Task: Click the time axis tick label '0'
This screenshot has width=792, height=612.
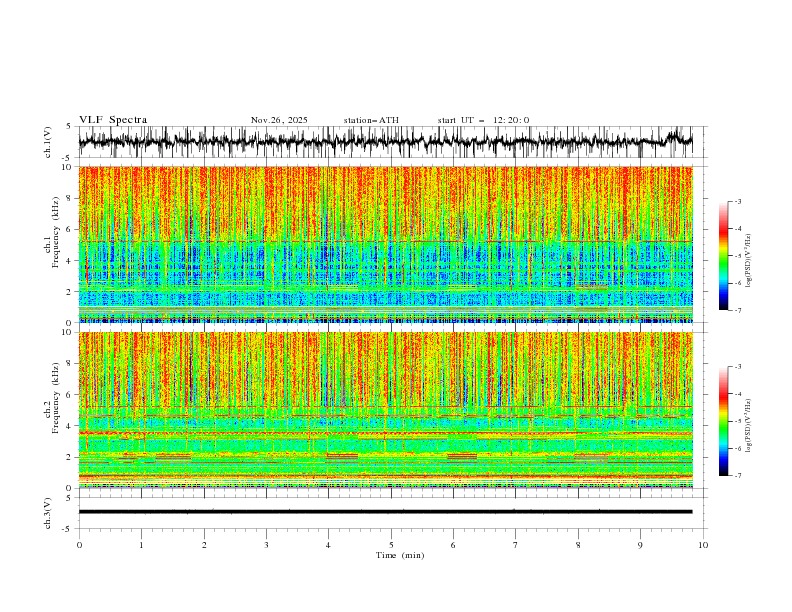Action: (79, 545)
